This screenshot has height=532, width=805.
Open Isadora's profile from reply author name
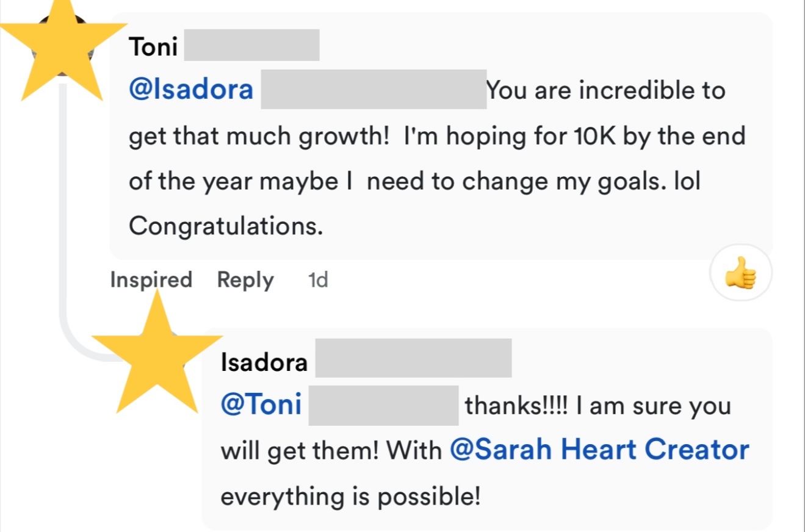coord(264,363)
